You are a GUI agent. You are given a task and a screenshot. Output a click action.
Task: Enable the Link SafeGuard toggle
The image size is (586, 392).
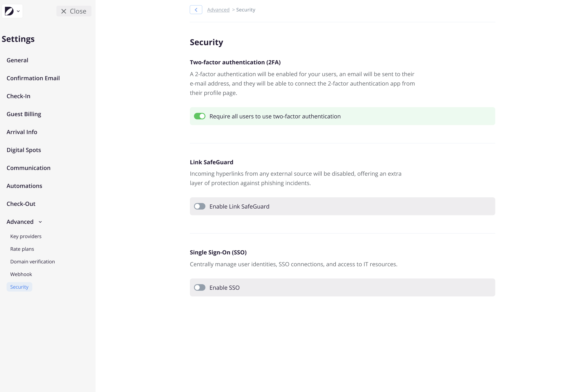200,206
